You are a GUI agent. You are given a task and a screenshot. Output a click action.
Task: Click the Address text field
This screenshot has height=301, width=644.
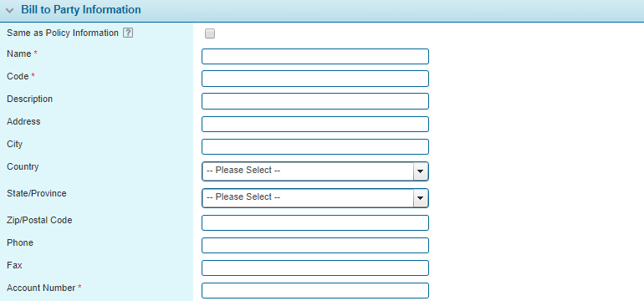tap(315, 124)
